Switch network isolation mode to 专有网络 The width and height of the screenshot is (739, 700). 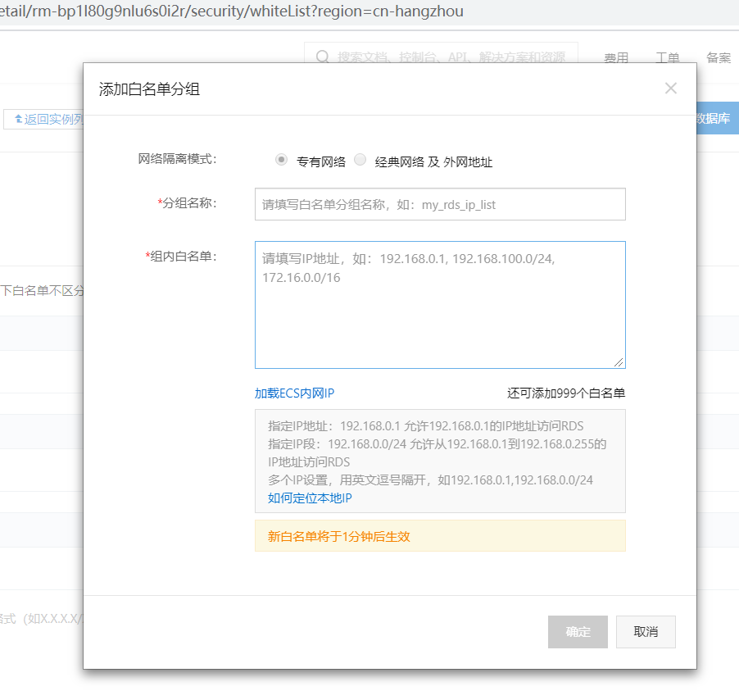[x=282, y=159]
